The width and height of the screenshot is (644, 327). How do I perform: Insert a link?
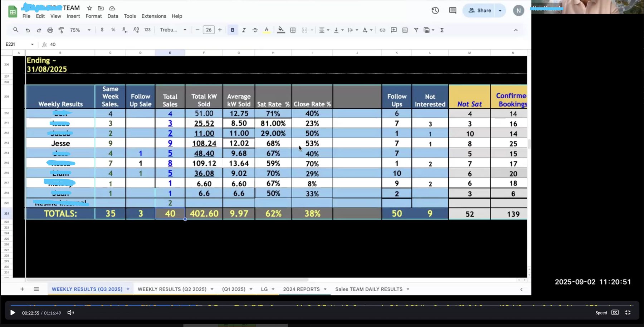point(382,30)
